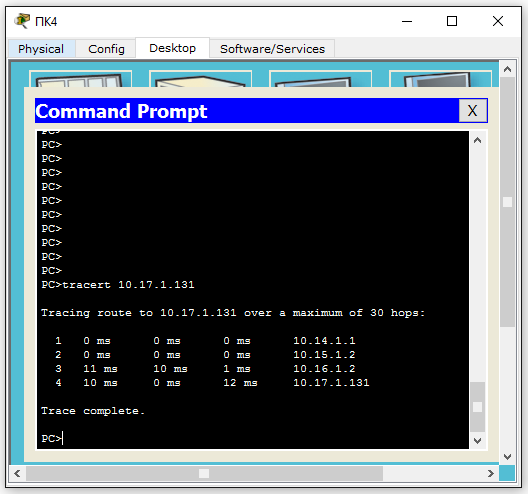528x494 pixels.
Task: Click the horizontal scrollbar thumb
Action: click(204, 473)
